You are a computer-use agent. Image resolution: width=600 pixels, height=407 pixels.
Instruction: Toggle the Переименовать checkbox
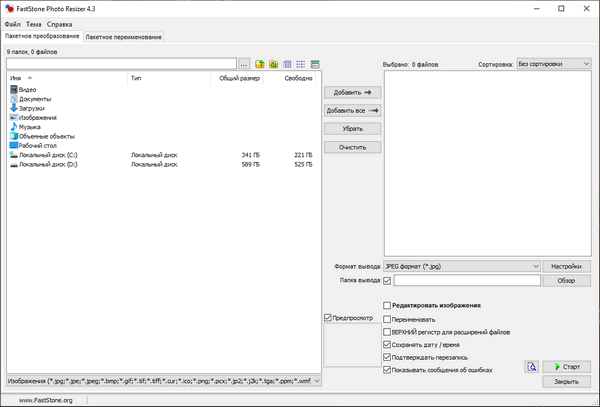click(x=387, y=318)
